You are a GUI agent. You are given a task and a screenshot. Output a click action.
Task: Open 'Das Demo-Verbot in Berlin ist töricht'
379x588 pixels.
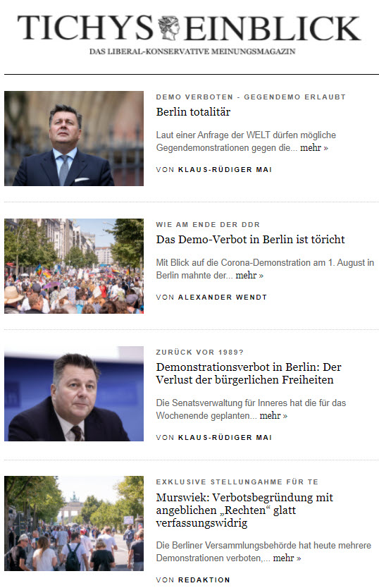tap(250, 239)
